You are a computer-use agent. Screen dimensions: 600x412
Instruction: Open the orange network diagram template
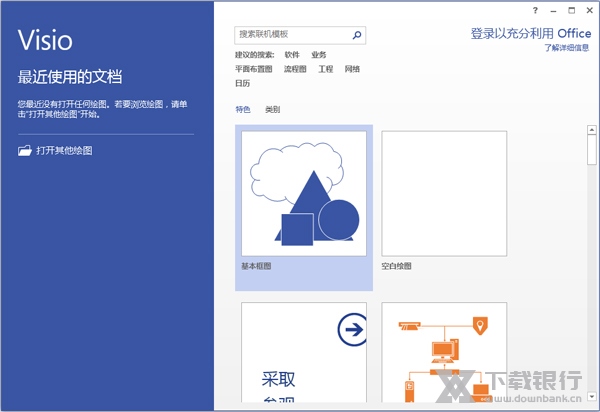click(x=444, y=352)
